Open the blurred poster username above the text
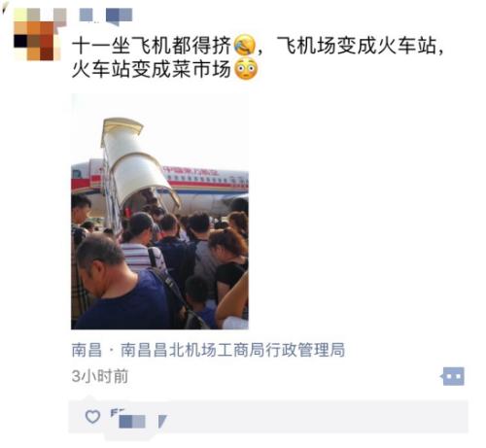This screenshot has width=486, height=448. 106,16
